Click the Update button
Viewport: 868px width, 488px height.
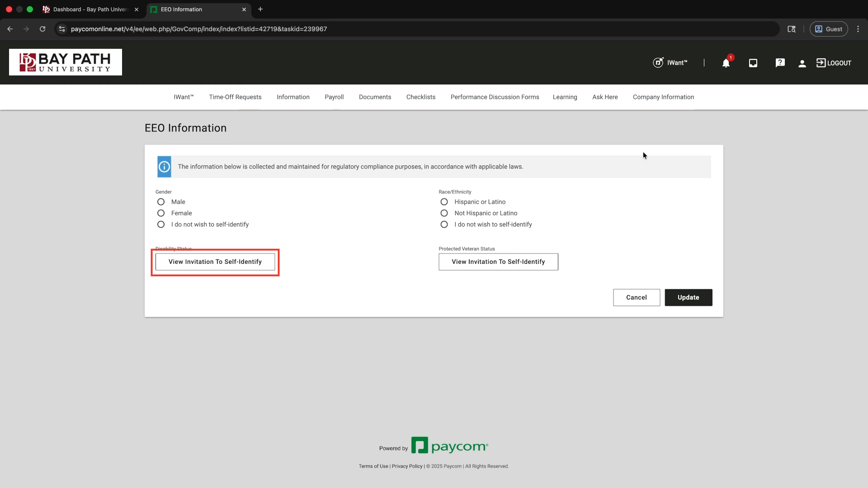click(x=688, y=297)
